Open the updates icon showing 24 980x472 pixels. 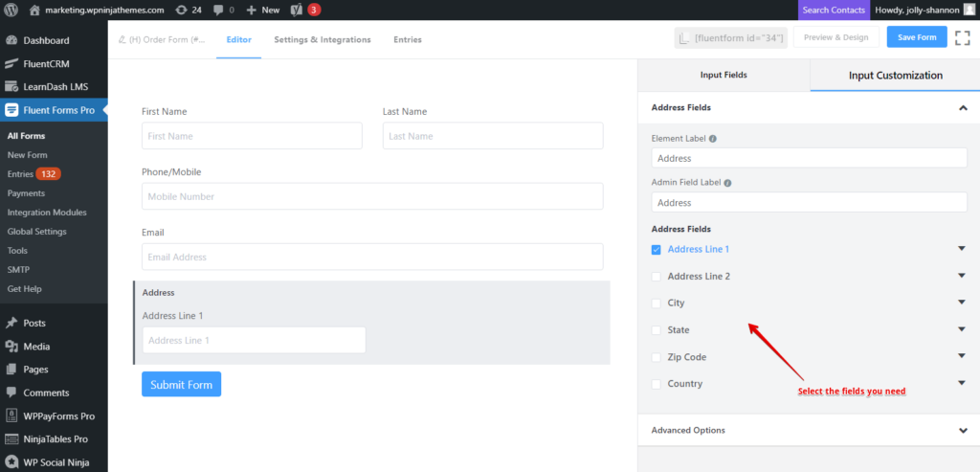(181, 10)
